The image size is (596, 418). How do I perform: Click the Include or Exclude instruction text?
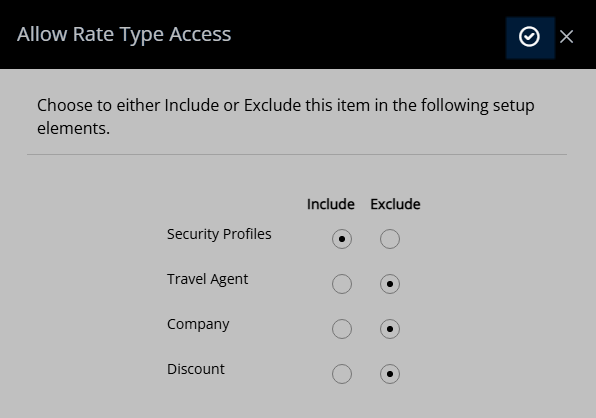(285, 117)
